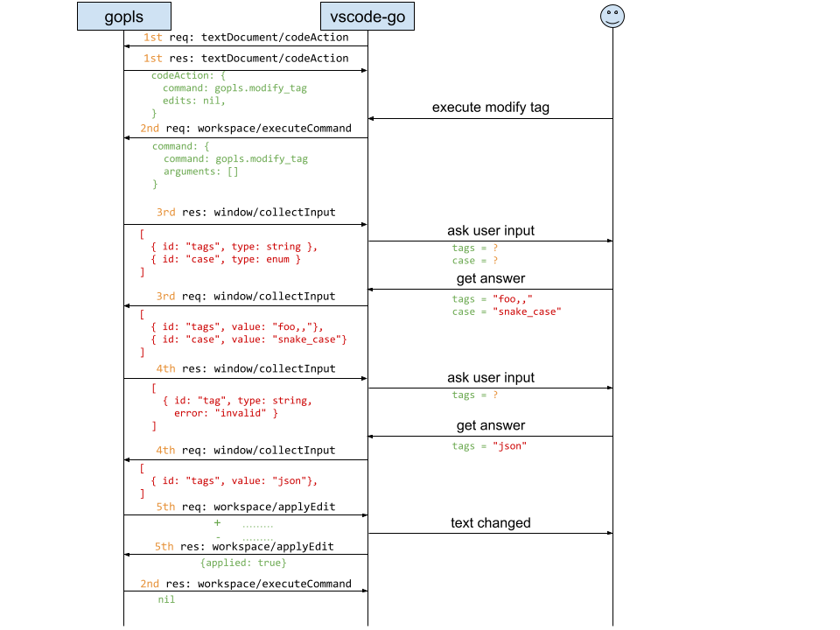
Task: Click the vscode-go participant box
Action: [367, 16]
